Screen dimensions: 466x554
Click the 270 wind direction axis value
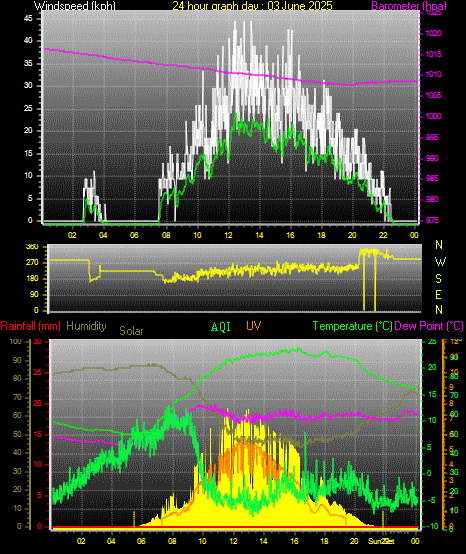[x=32, y=263]
